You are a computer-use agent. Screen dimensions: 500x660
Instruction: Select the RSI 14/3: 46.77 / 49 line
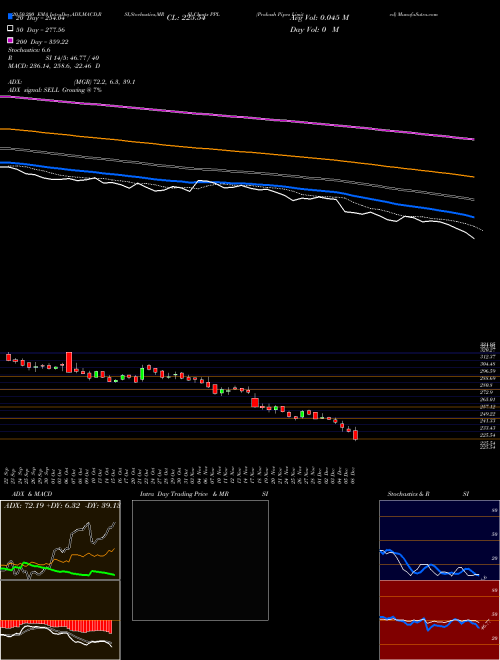coord(53,58)
